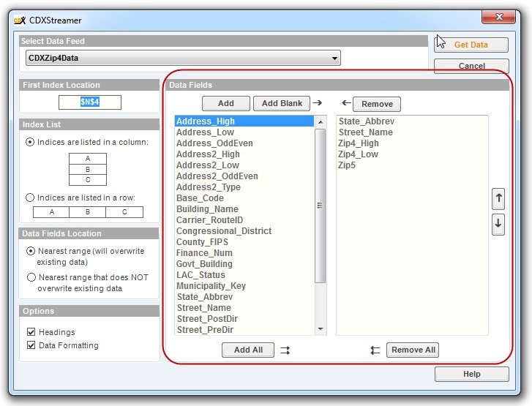Image resolution: width=532 pixels, height=406 pixels.
Task: Select Carrier_RouteID in available fields
Action: pyautogui.click(x=244, y=220)
